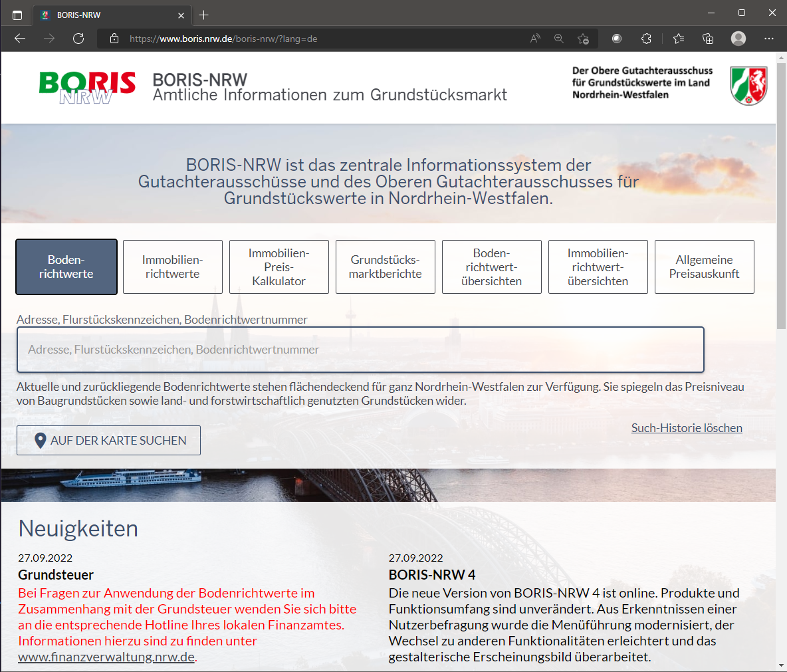Click the BORIS-NRW 4 news headline
Image resolution: width=787 pixels, height=672 pixels.
coord(432,575)
